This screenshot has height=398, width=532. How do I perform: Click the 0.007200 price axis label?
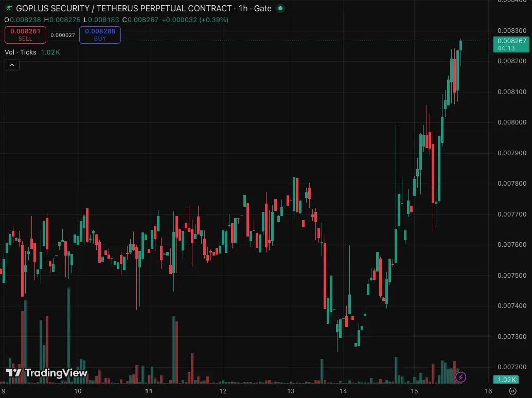[512, 367]
